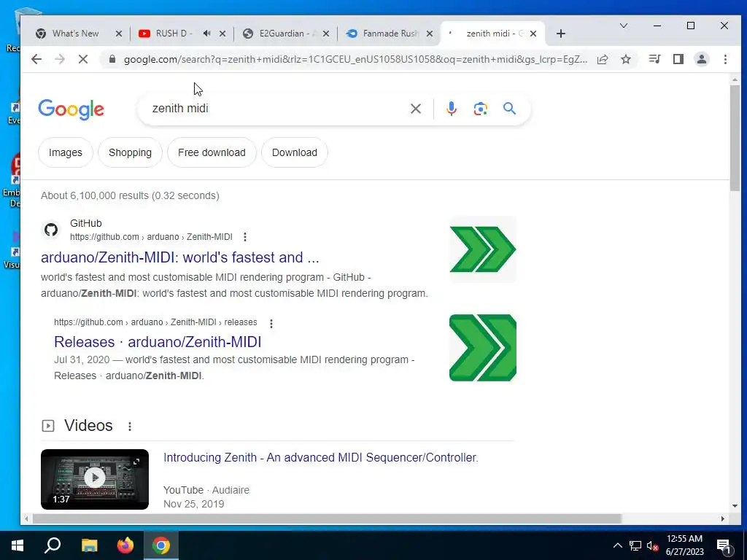Close the Fanmade Rush tab
This screenshot has height=560, width=747.
point(430,34)
